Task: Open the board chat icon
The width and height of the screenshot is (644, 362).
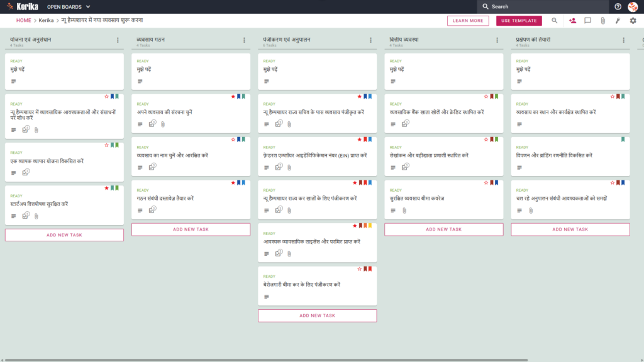Action: (588, 21)
